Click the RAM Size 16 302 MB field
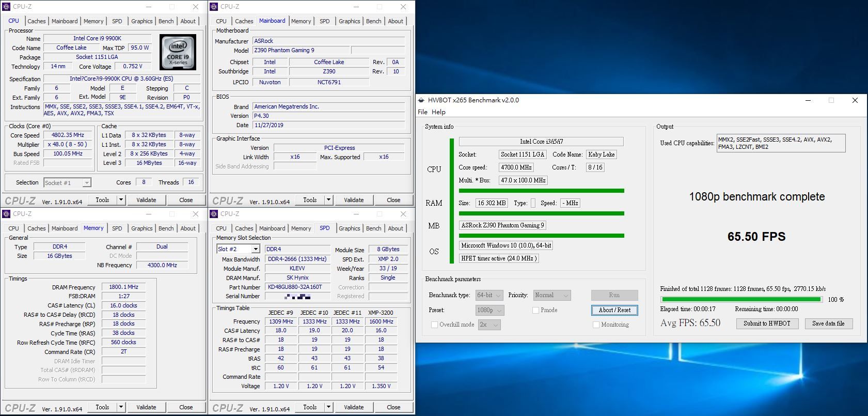 [492, 203]
